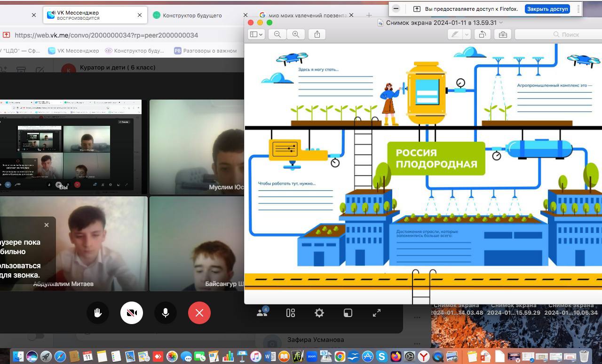Expand the call to fullscreen
This screenshot has height=364, width=602.
[377, 313]
